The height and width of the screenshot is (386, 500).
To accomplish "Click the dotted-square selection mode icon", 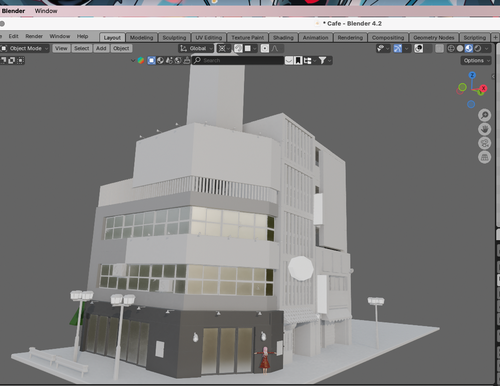I will 21,61.
